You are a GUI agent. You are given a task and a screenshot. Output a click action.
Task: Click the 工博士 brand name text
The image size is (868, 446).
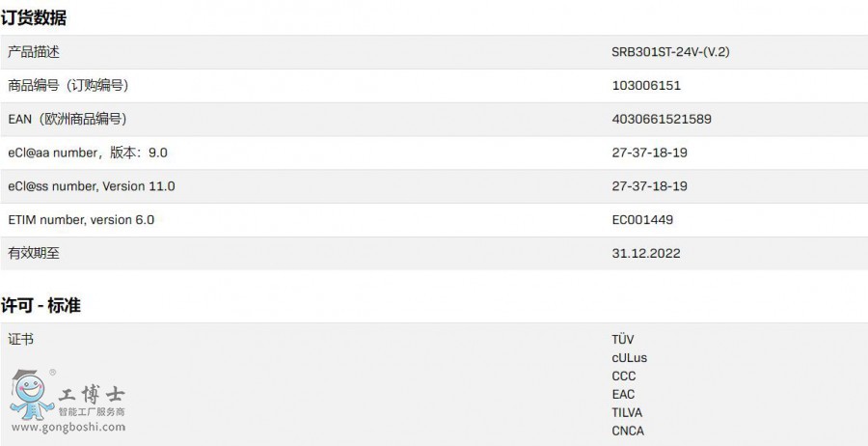click(x=92, y=394)
